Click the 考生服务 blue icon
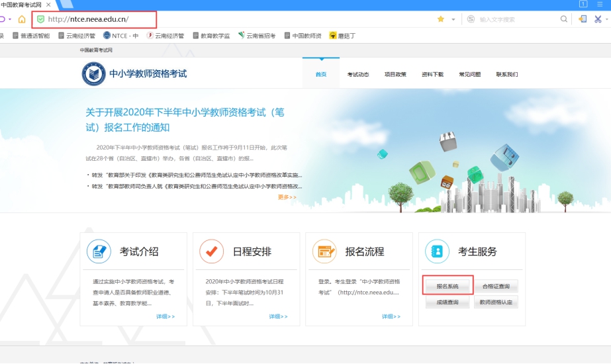The width and height of the screenshot is (611, 364). (x=438, y=251)
